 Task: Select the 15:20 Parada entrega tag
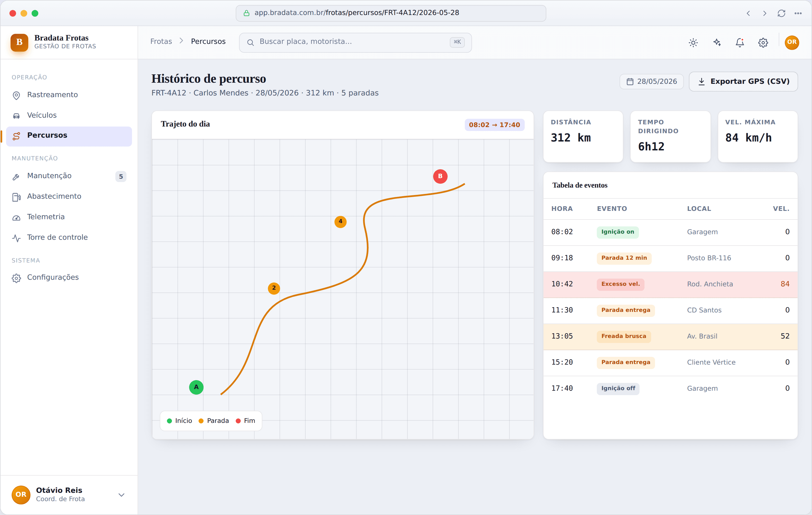click(x=626, y=362)
